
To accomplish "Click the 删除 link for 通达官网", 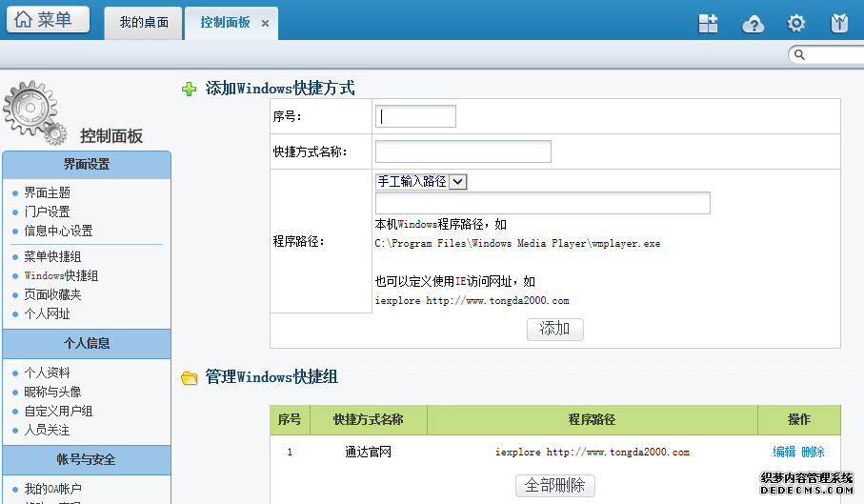I will coord(813,452).
